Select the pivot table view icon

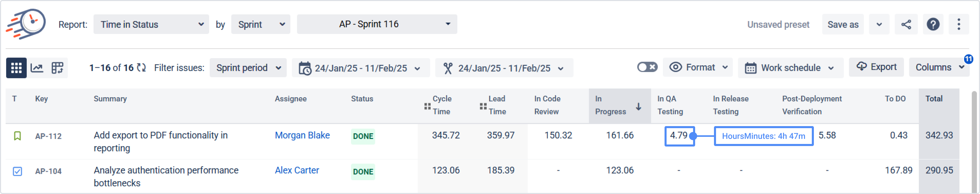point(57,68)
